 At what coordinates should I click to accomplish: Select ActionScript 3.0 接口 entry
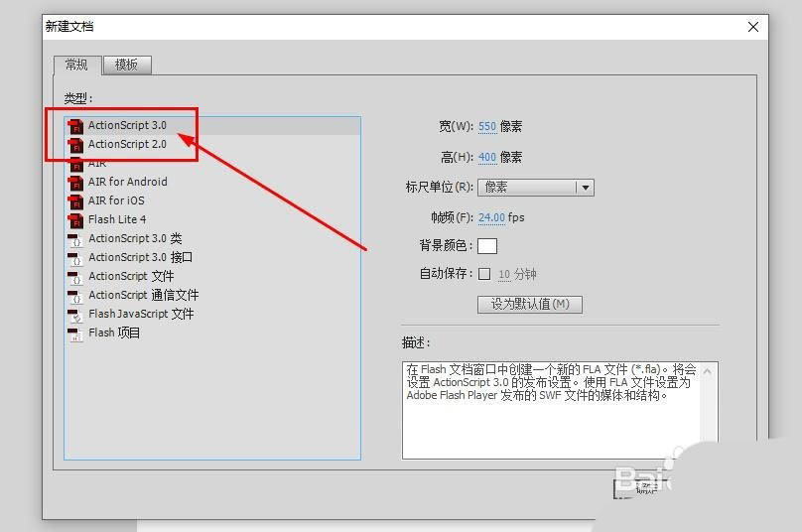pos(212,258)
